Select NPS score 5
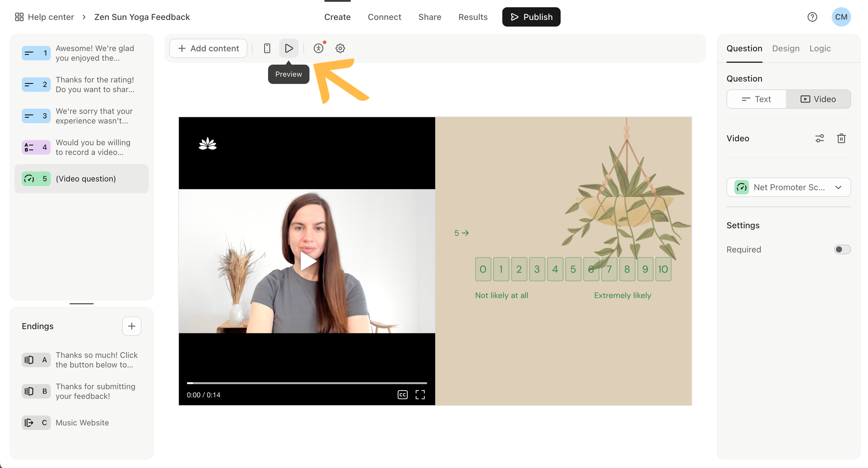The image size is (868, 468). [x=573, y=269]
